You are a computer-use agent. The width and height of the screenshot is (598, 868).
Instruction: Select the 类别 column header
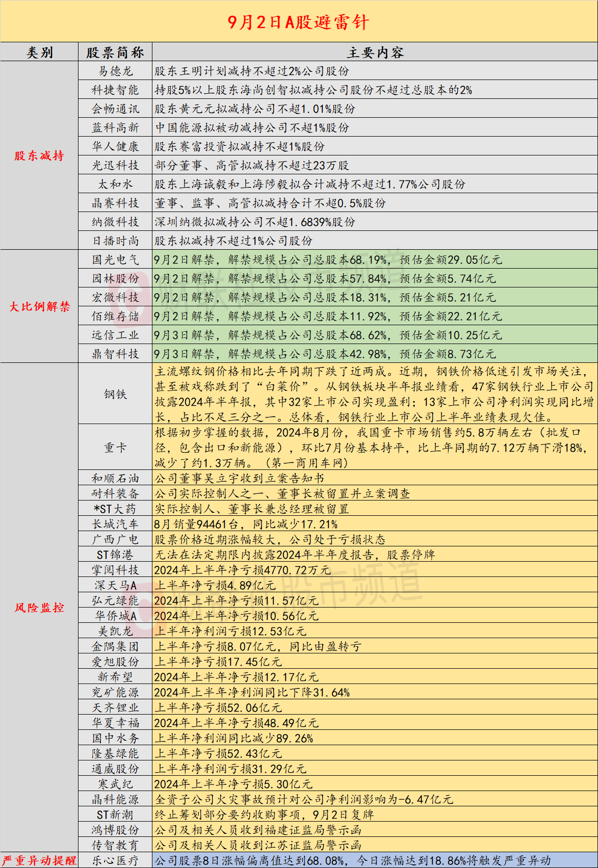[40, 52]
